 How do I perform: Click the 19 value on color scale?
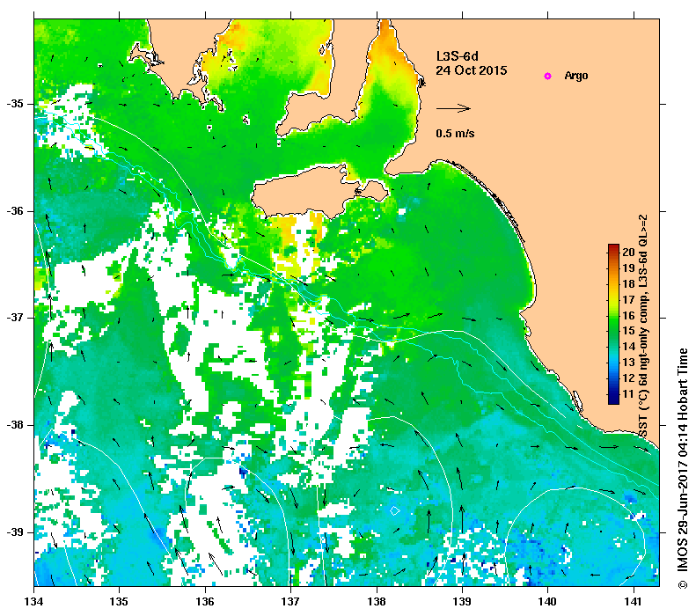pos(628,268)
